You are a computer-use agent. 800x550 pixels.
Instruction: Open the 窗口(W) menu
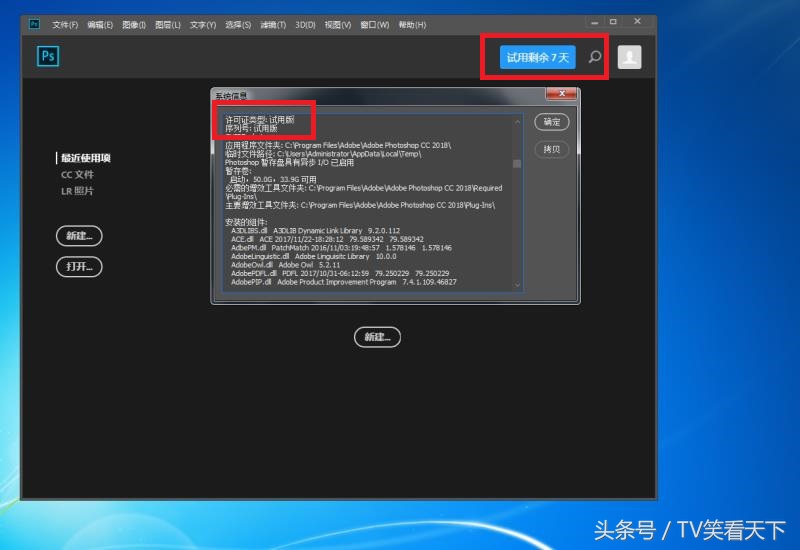[374, 24]
